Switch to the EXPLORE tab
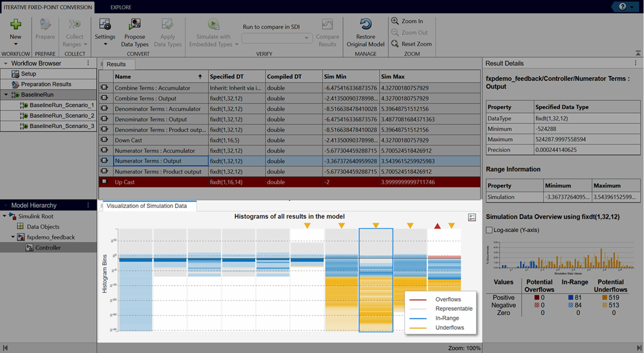This screenshot has height=353, width=644. coord(121,7)
